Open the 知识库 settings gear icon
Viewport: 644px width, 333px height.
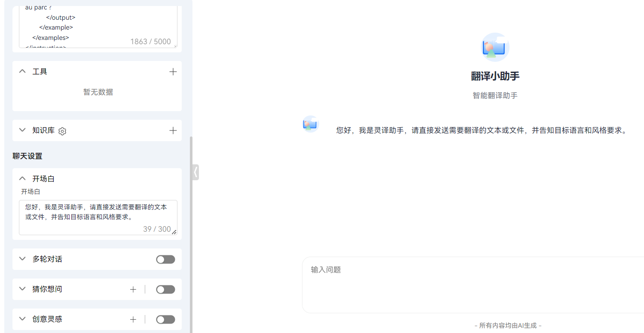(62, 131)
